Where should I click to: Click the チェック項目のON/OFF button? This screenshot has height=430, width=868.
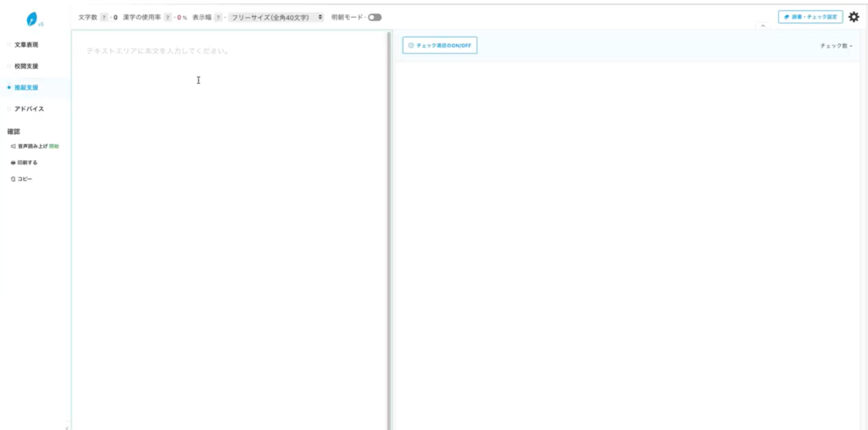click(440, 45)
